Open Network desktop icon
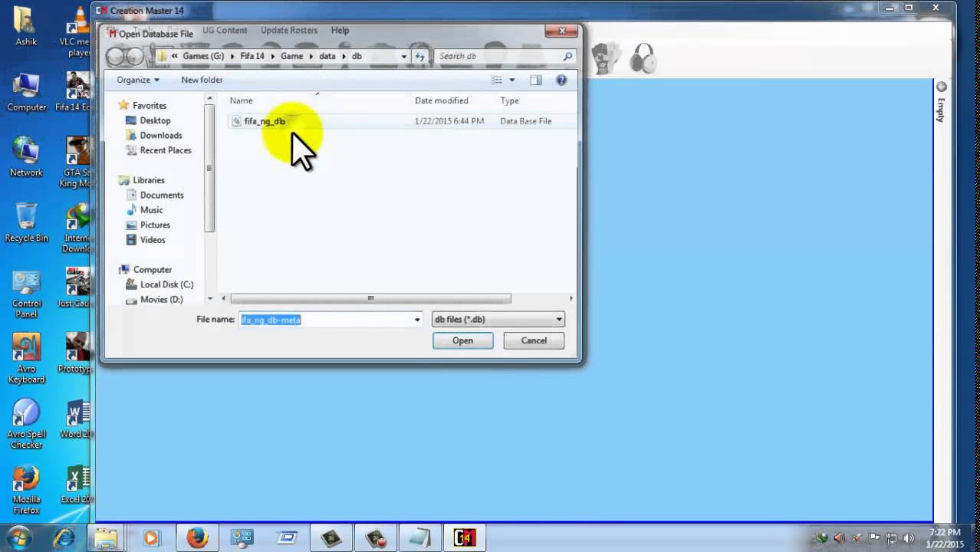The width and height of the screenshot is (980, 552). click(x=26, y=158)
